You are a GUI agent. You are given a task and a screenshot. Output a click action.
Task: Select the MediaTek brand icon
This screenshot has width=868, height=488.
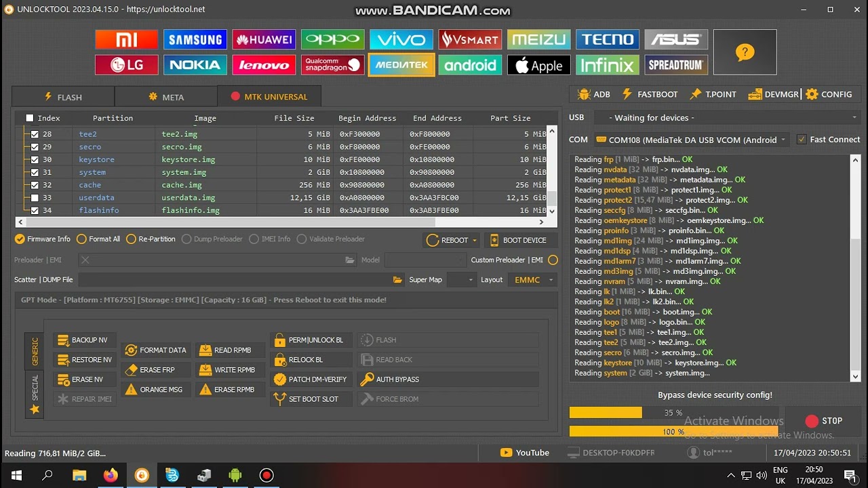pos(401,65)
